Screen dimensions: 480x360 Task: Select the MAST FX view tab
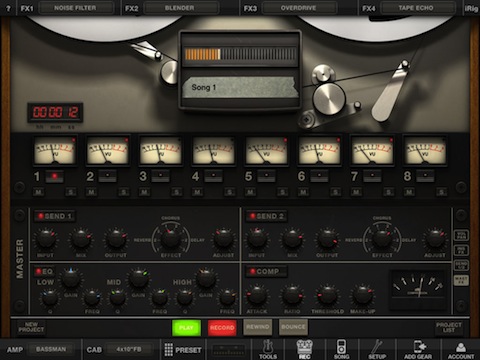coord(461,280)
